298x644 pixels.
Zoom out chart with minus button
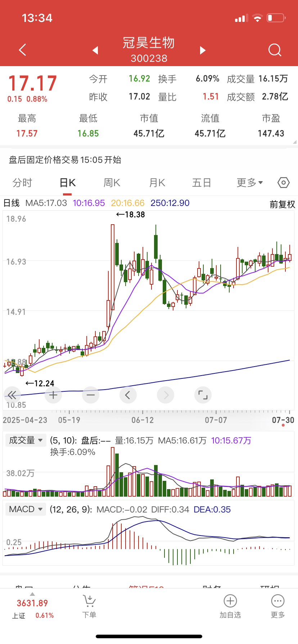91,395
